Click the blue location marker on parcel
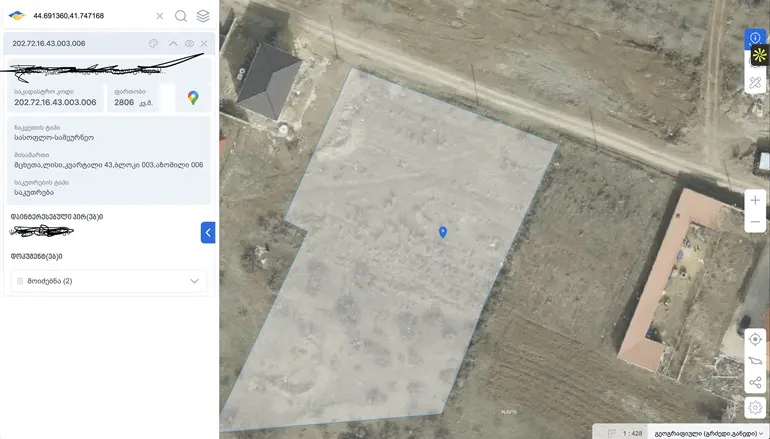770x439 pixels. click(442, 232)
